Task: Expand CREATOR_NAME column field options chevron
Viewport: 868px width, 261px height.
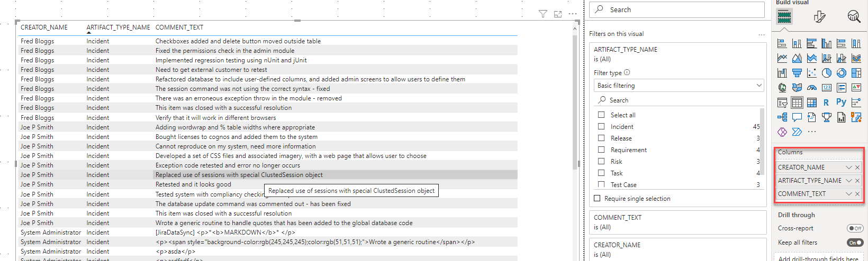Action: tap(849, 167)
